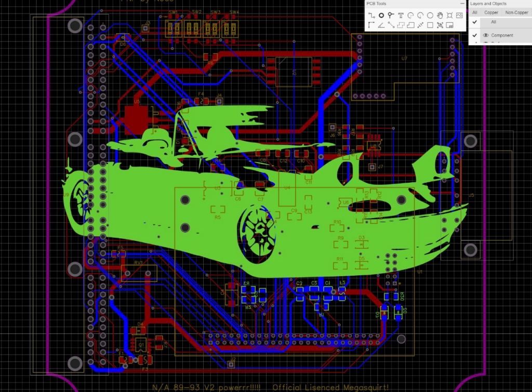Select the 'N/A 89-93 V2 powerrr!!!!!' text
The height and width of the screenshot is (392, 532).
coord(206,387)
